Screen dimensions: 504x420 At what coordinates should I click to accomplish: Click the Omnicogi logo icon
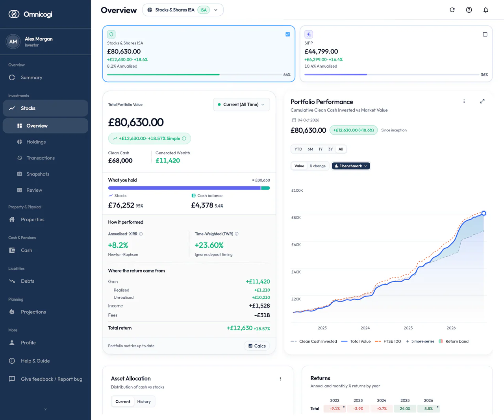pyautogui.click(x=14, y=14)
